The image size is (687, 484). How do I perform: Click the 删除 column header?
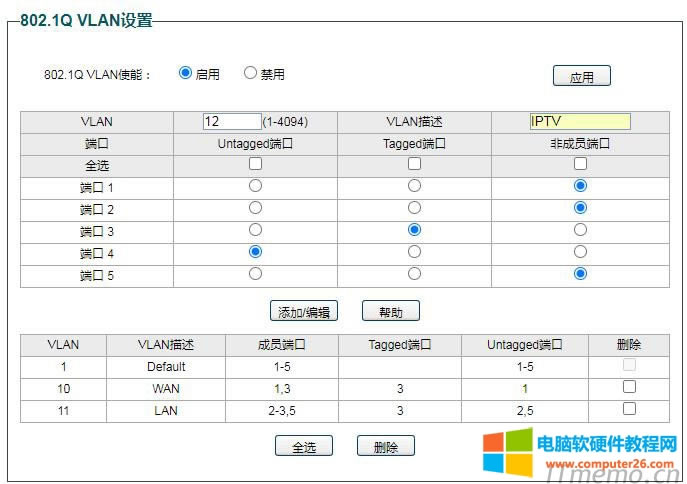click(629, 345)
